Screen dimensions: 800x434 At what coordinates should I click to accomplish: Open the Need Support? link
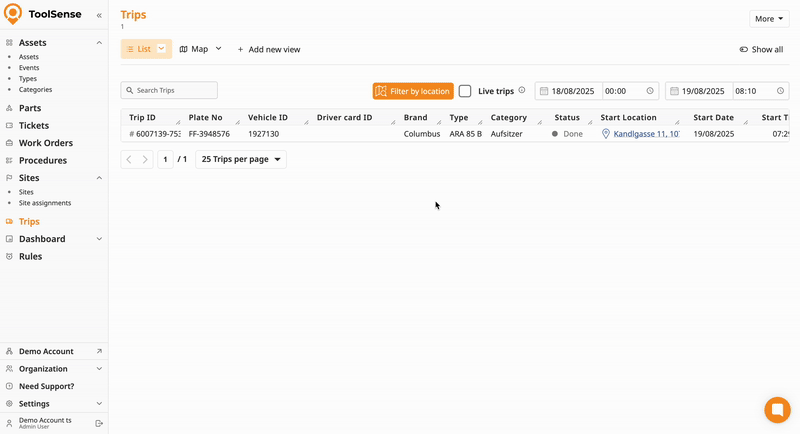(46, 386)
